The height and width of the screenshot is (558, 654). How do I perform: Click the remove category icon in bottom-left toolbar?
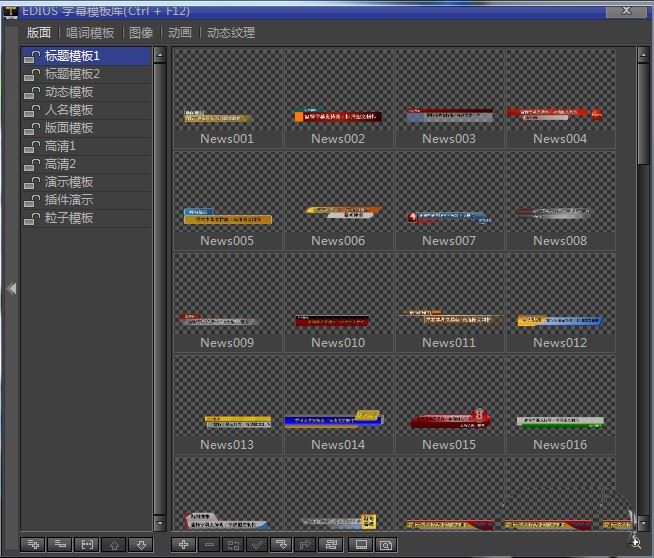coord(60,545)
